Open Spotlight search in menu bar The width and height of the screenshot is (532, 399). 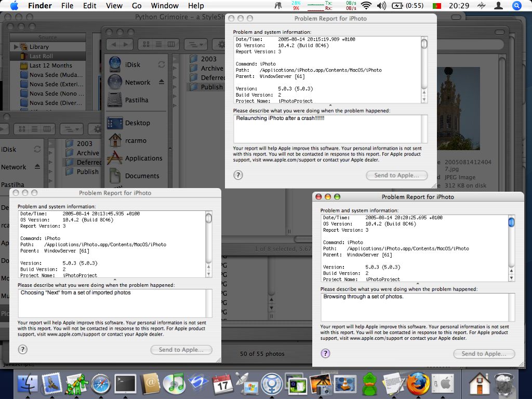coord(517,6)
